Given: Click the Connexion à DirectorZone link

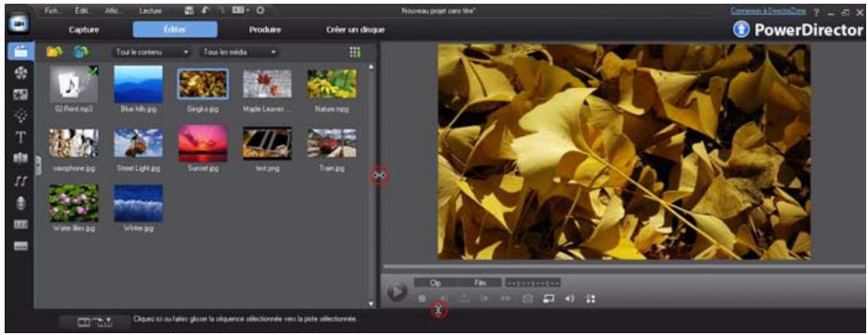Looking at the screenshot, I should [x=769, y=11].
